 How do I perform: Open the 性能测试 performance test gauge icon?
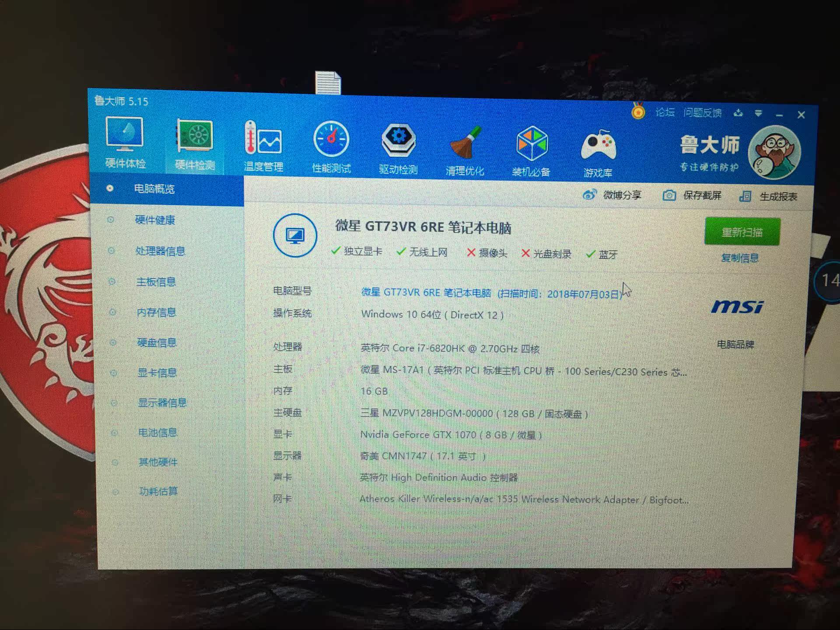[x=331, y=140]
